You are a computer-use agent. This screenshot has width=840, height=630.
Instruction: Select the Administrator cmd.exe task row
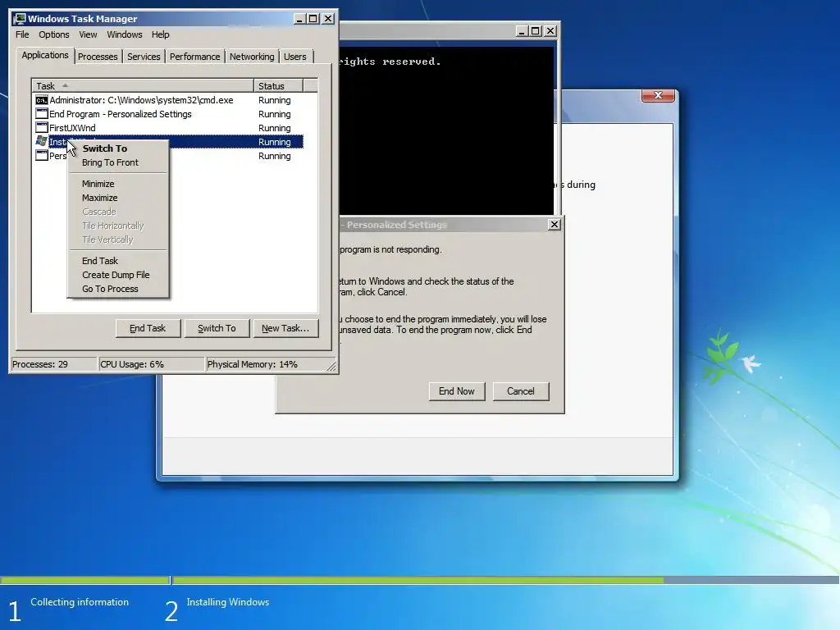pos(169,100)
